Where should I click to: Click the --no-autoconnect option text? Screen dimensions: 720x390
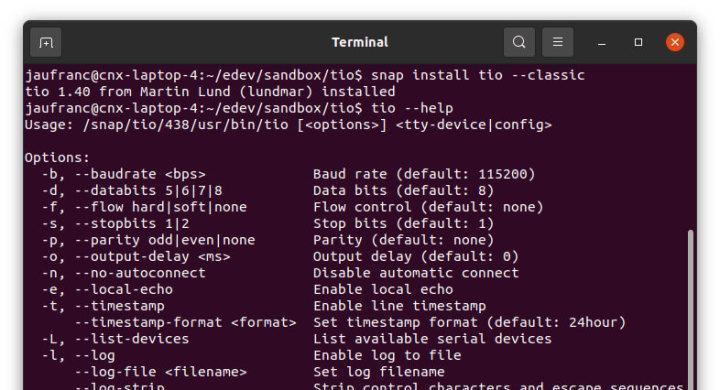140,273
